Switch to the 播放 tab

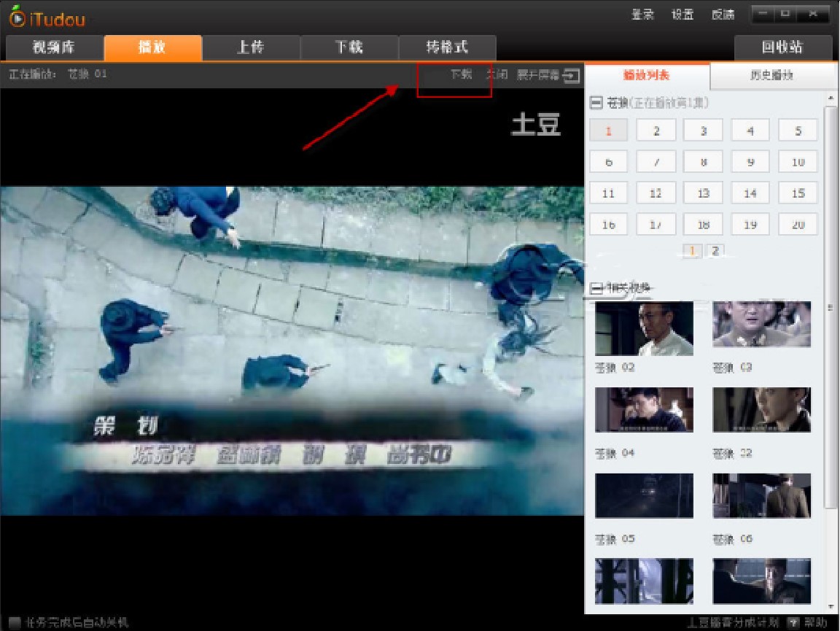[152, 47]
